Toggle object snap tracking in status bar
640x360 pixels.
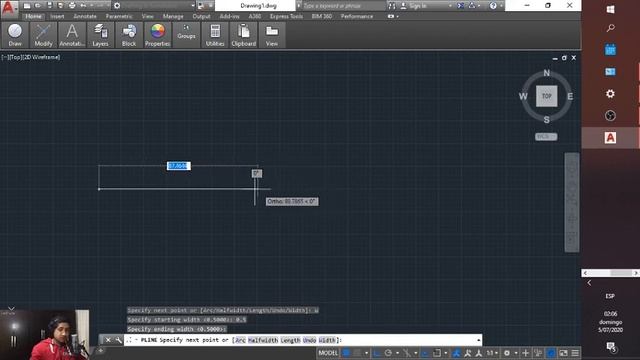click(x=424, y=353)
